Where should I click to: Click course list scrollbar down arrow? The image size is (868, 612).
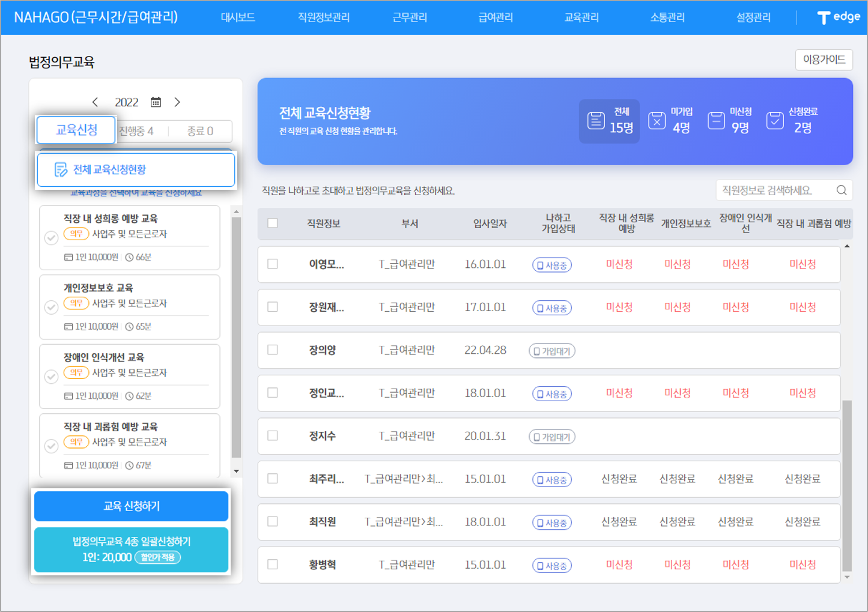click(x=236, y=471)
